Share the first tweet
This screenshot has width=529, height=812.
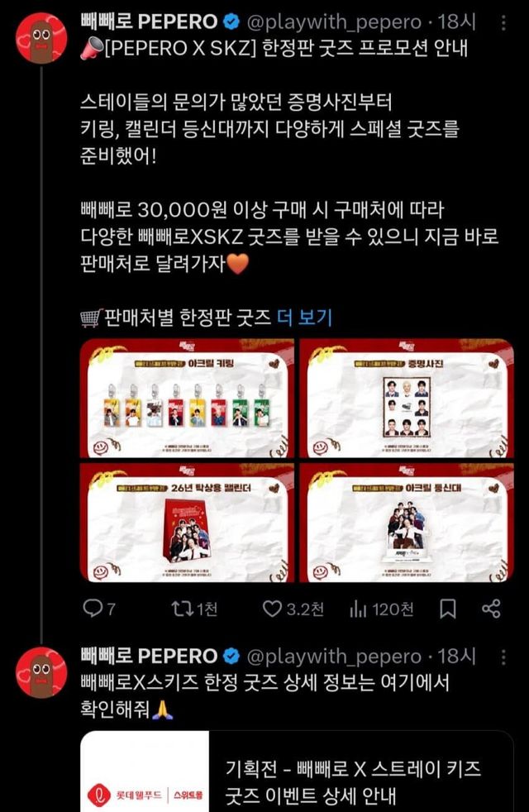[x=491, y=609]
